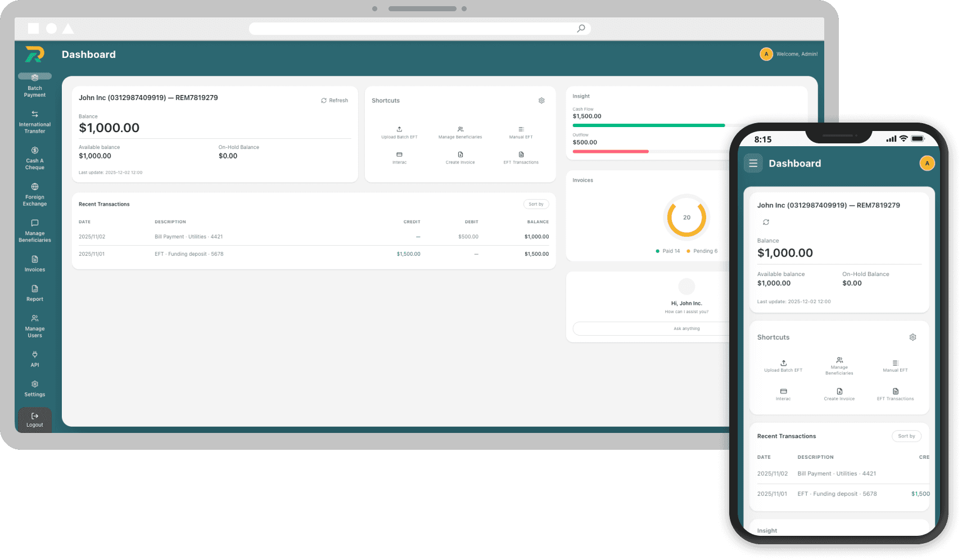Open Settings in left sidebar
This screenshot has height=560, width=962.
[x=35, y=389]
